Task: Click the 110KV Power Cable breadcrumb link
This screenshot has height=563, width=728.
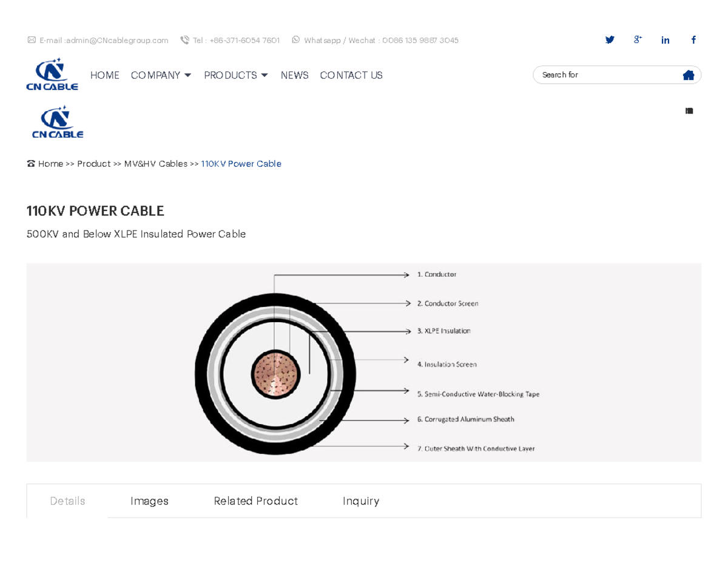Action: point(241,164)
